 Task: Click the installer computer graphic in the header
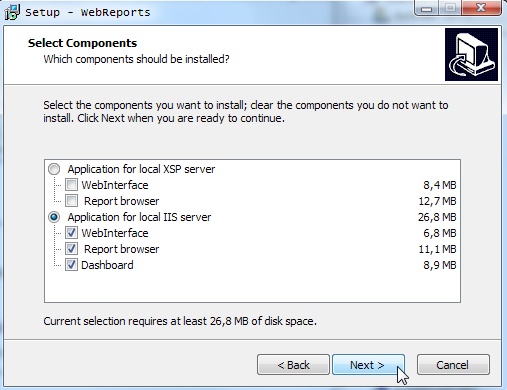[471, 54]
